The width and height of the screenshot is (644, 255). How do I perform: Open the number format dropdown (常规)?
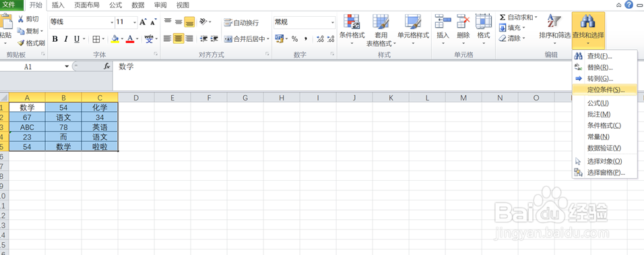(333, 22)
